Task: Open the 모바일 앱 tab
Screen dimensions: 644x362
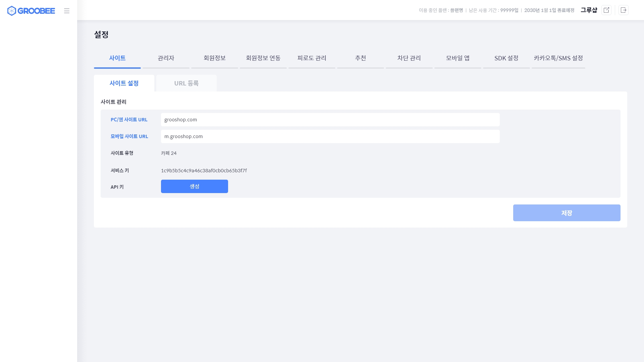Action: pos(458,58)
